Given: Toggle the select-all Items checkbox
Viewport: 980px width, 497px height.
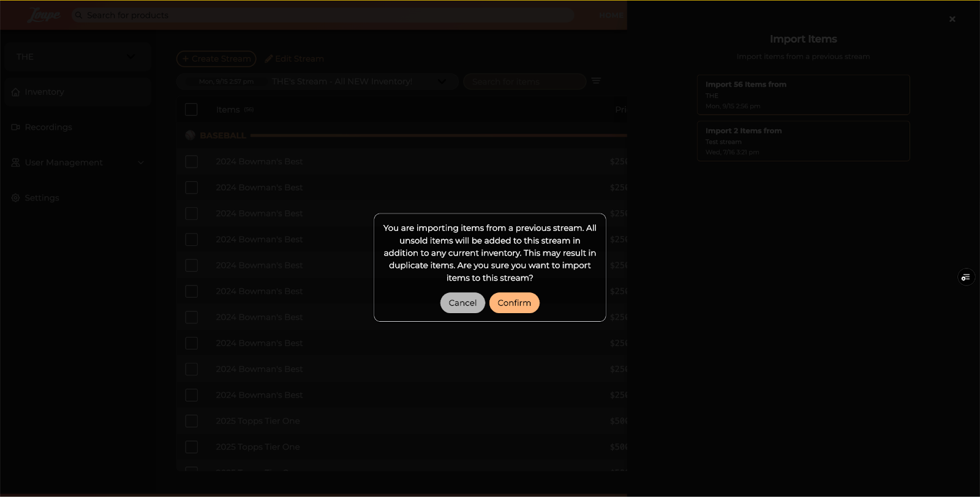Looking at the screenshot, I should [x=191, y=110].
